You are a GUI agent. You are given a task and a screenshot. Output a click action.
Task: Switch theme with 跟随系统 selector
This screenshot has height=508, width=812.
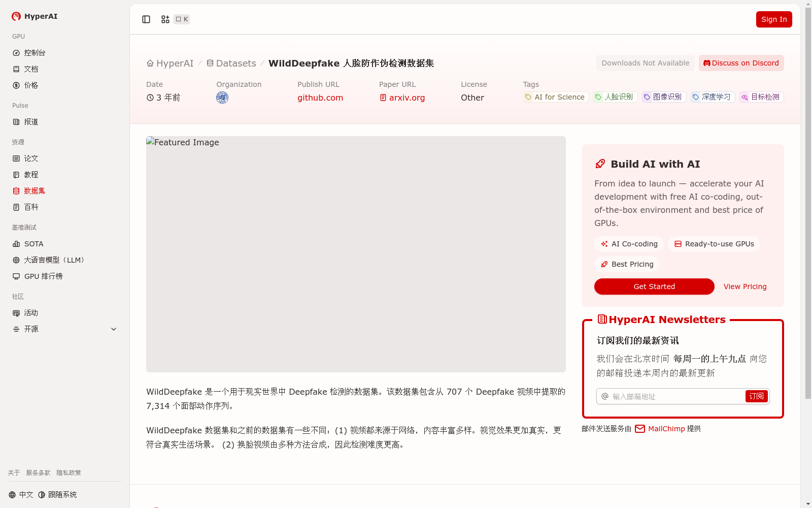(57, 495)
